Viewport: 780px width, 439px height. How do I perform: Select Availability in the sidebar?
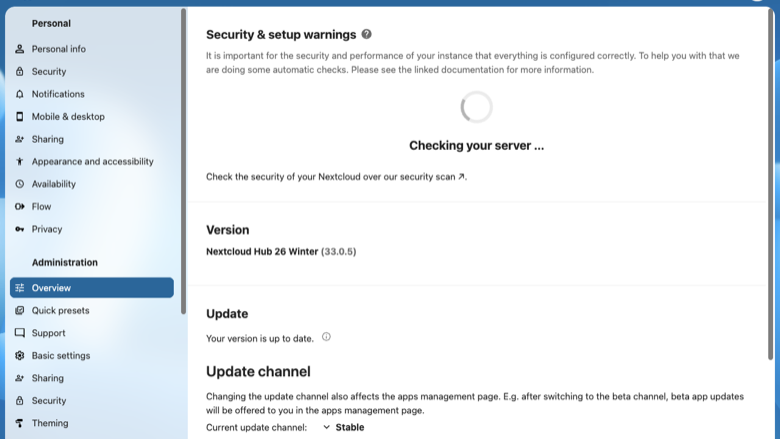coord(92,184)
